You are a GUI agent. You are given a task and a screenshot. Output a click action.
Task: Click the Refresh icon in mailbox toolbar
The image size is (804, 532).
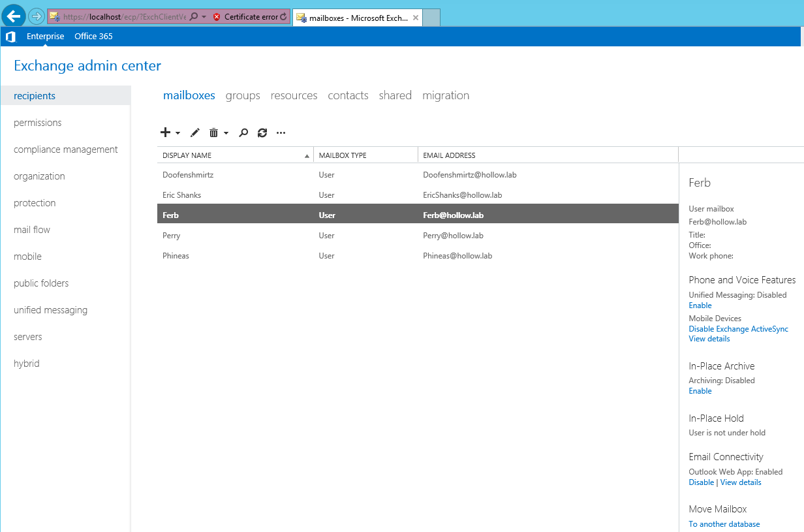click(262, 133)
